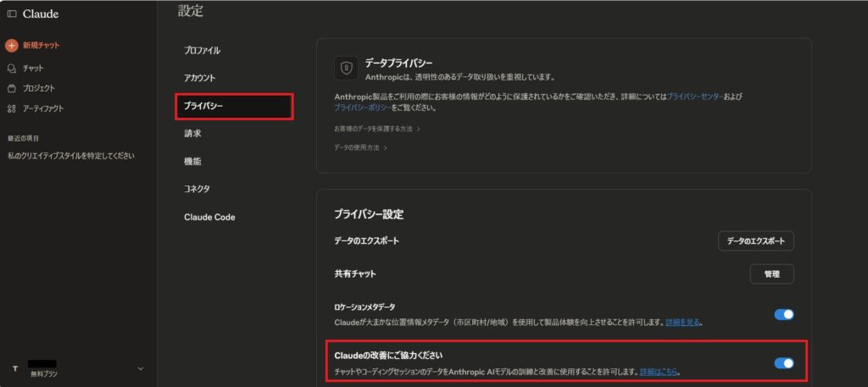
Task: Expand the account menu chevron at bottom
Action: pos(141,368)
